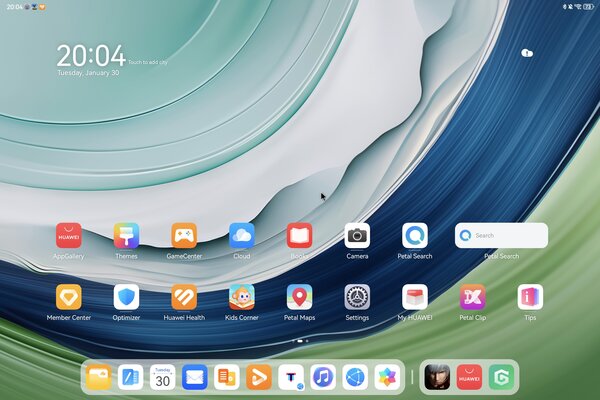600x400 pixels.
Task: Tap the status bar time 20:04
Action: [x=15, y=7]
